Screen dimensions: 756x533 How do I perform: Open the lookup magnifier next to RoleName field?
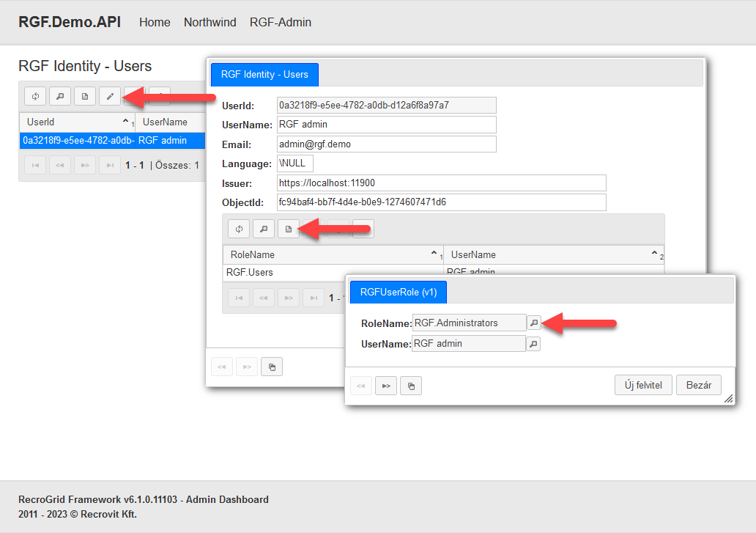(534, 323)
